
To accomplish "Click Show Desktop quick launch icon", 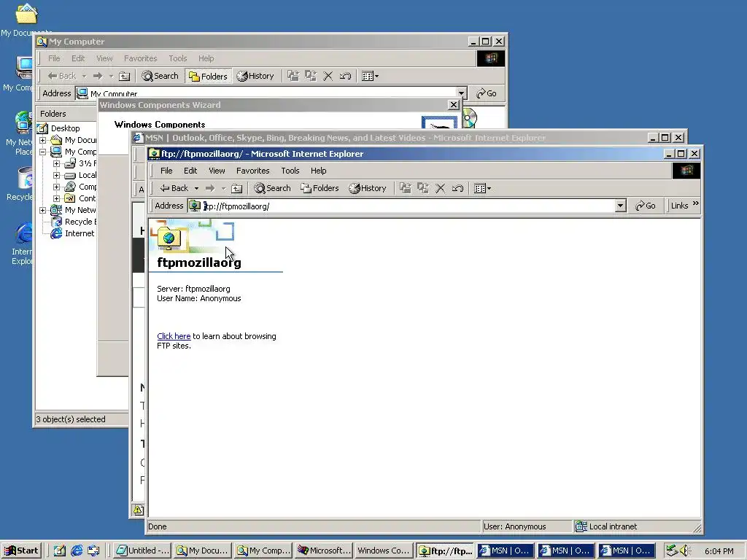I will click(60, 551).
